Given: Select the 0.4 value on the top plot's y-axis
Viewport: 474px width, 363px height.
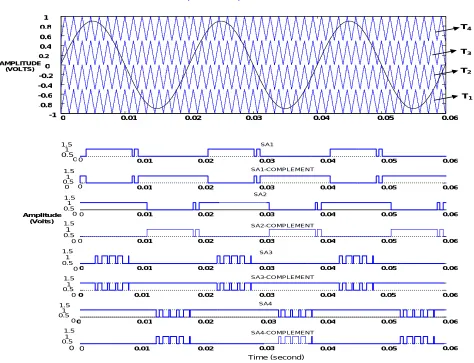Looking at the screenshot, I should pos(46,46).
